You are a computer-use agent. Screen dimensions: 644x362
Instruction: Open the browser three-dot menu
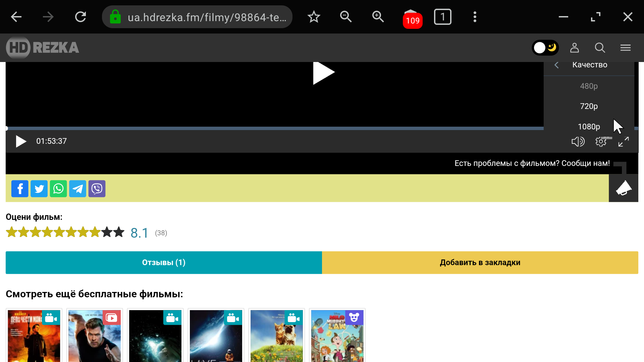click(475, 17)
